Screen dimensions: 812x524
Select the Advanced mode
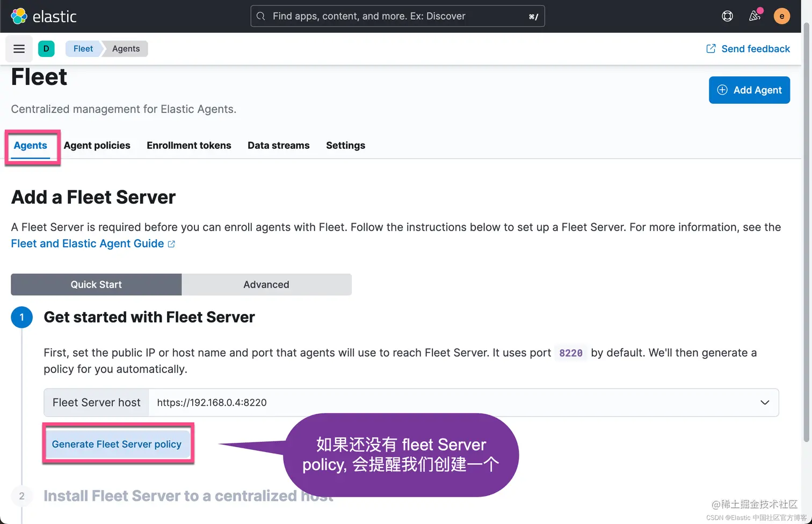click(x=266, y=284)
